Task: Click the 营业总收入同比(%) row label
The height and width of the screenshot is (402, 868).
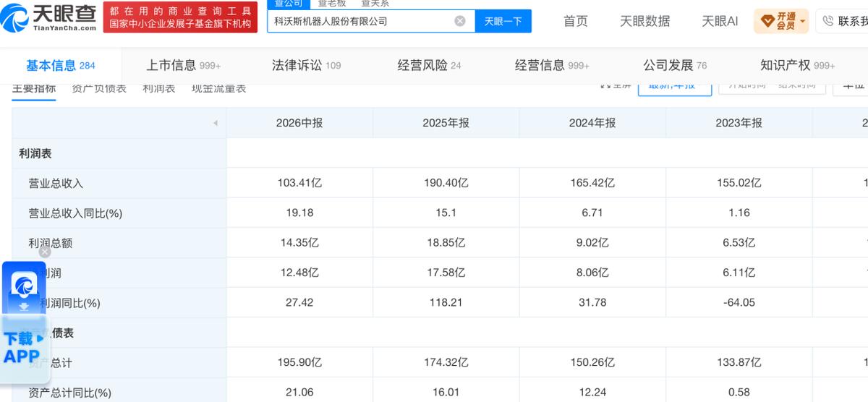Action: tap(75, 213)
